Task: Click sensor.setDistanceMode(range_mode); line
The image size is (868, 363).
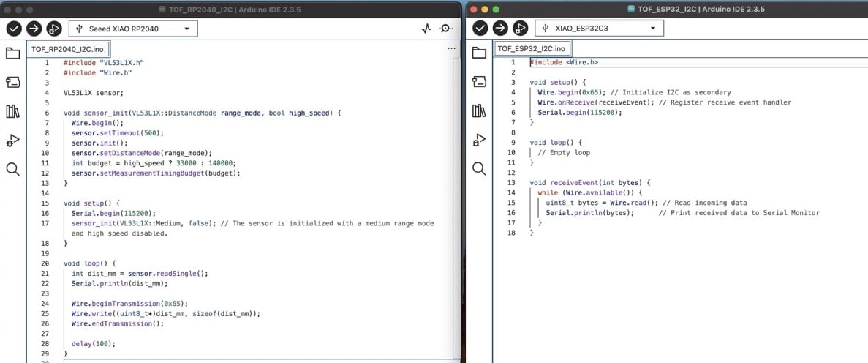Action: tap(142, 153)
